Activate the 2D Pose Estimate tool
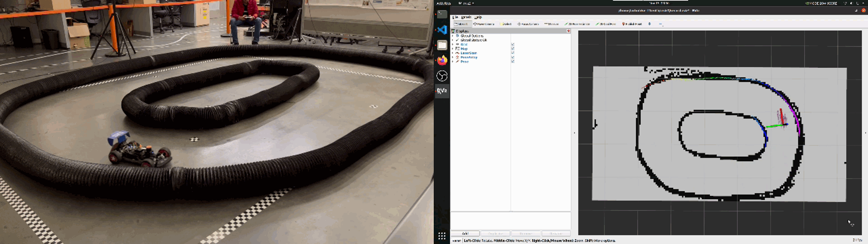The image size is (868, 244). tap(577, 24)
